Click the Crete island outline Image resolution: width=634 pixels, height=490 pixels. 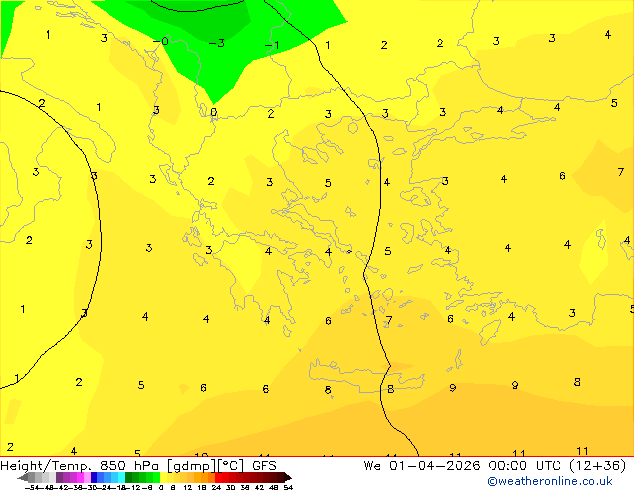(x=366, y=376)
